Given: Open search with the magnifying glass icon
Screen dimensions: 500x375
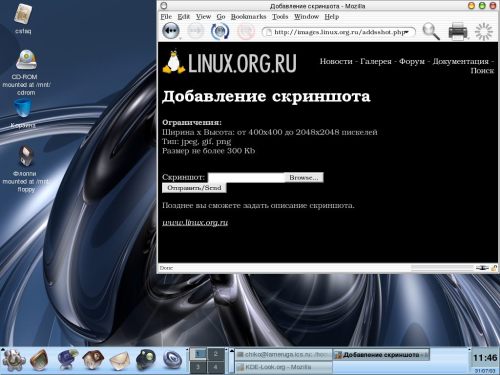Looking at the screenshot, I should pyautogui.click(x=431, y=31).
